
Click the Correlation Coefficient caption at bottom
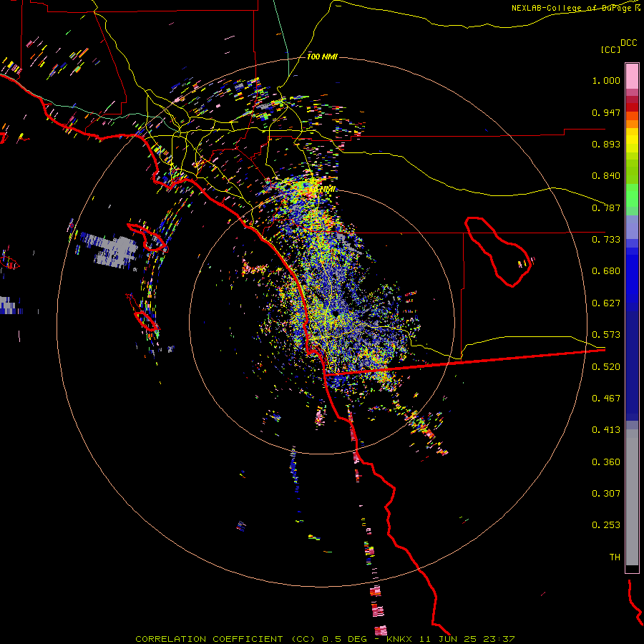click(325, 639)
